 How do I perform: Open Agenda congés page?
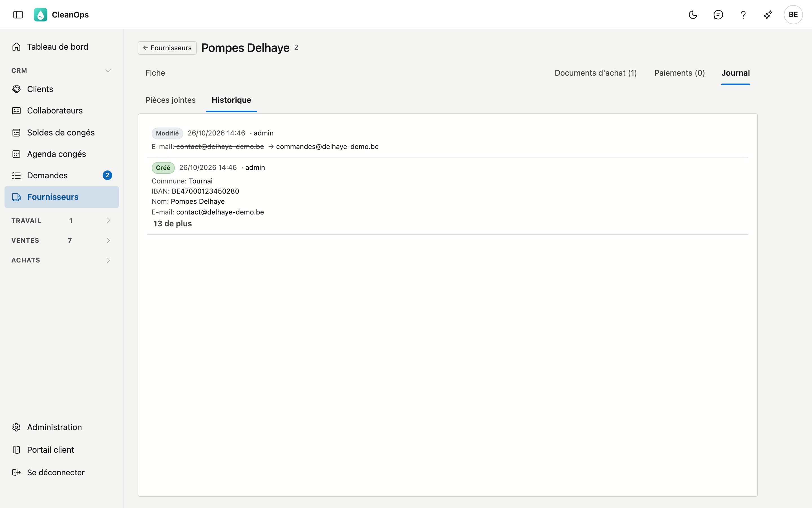coord(62,154)
